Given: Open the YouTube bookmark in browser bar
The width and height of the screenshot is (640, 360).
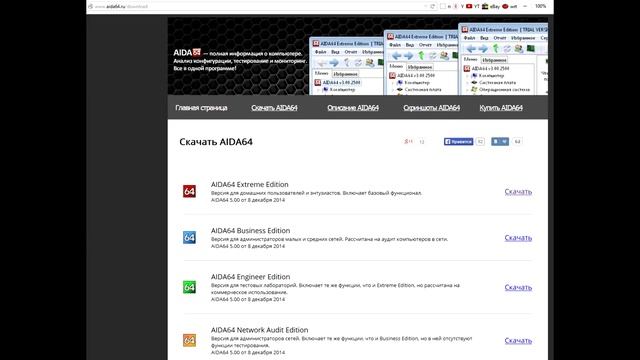Looking at the screenshot, I should pos(472,6).
